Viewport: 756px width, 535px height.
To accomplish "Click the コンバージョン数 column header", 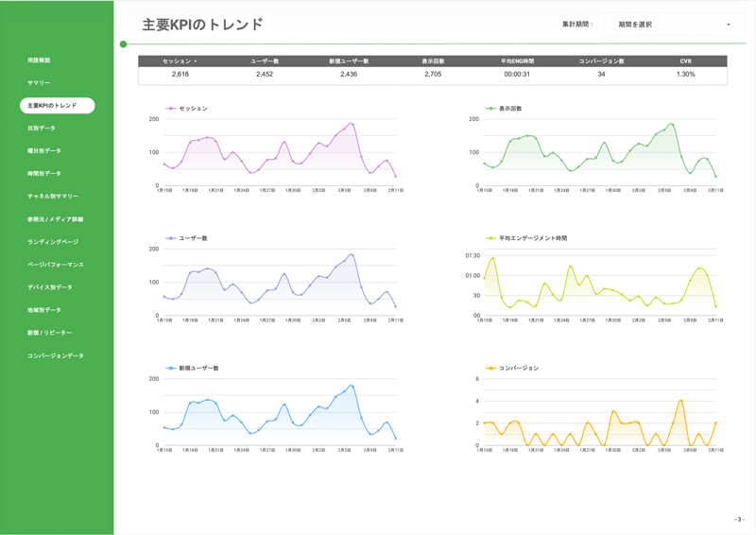I will 601,61.
